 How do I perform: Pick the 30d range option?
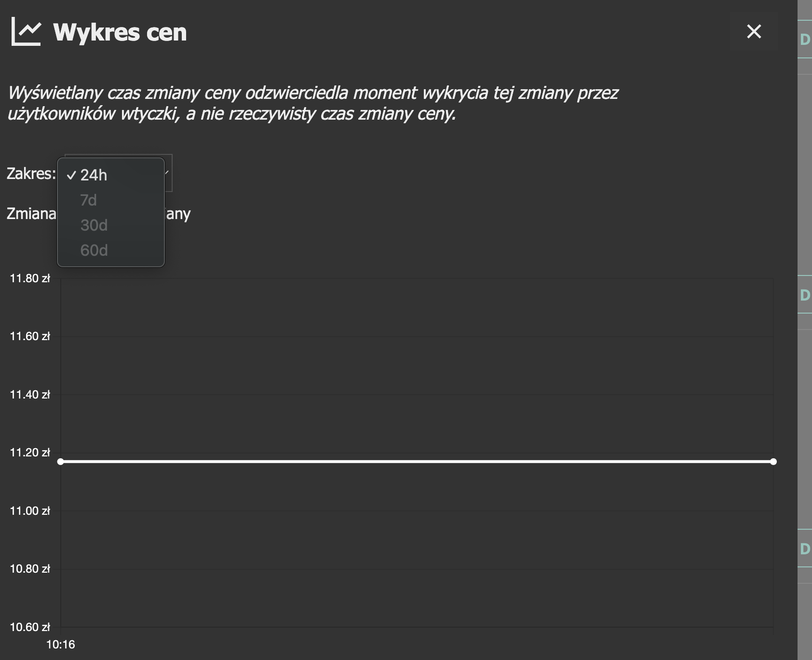(x=94, y=225)
